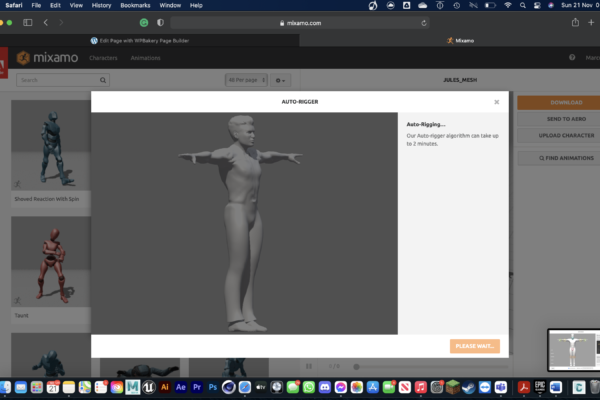Open Premiere Pro from the Dock
Image resolution: width=600 pixels, height=400 pixels.
tap(197, 387)
